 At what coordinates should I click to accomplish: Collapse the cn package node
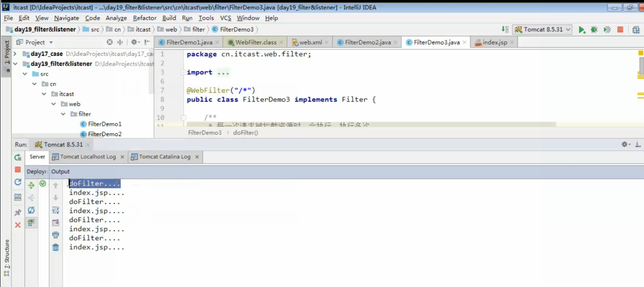click(x=35, y=84)
